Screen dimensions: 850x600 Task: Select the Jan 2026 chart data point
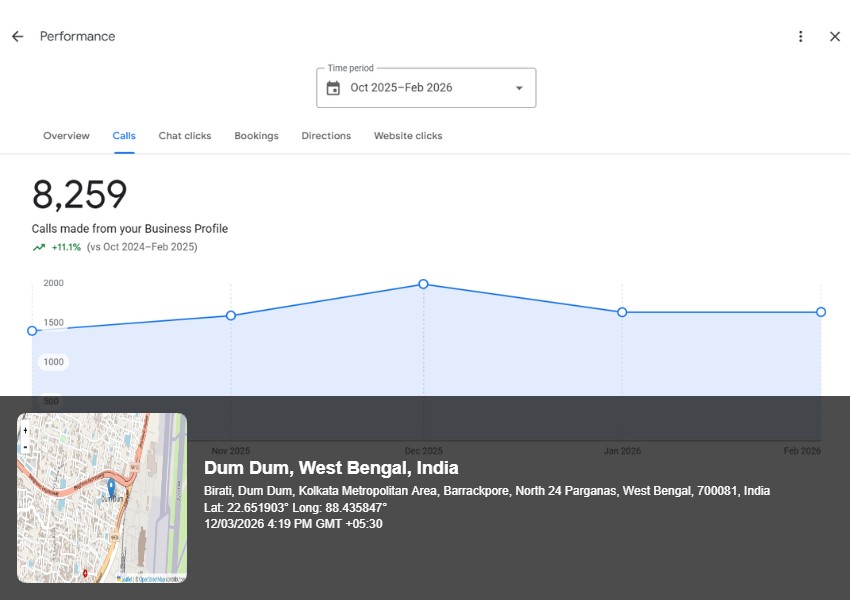(622, 312)
